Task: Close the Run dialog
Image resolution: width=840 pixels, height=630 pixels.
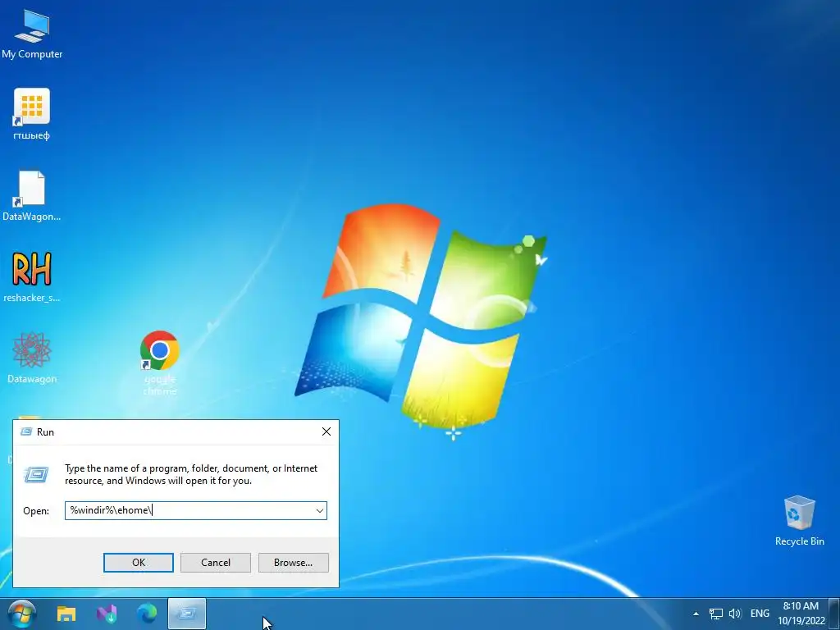Action: [x=326, y=431]
